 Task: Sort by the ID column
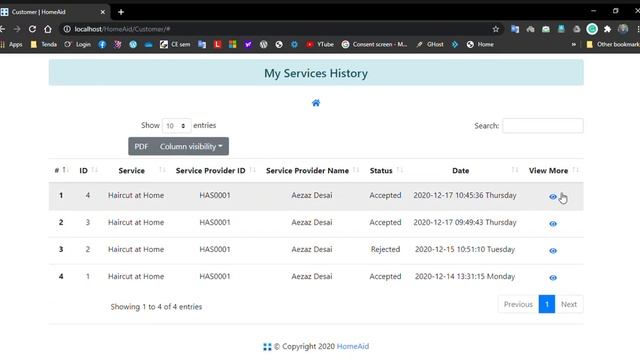point(88,171)
